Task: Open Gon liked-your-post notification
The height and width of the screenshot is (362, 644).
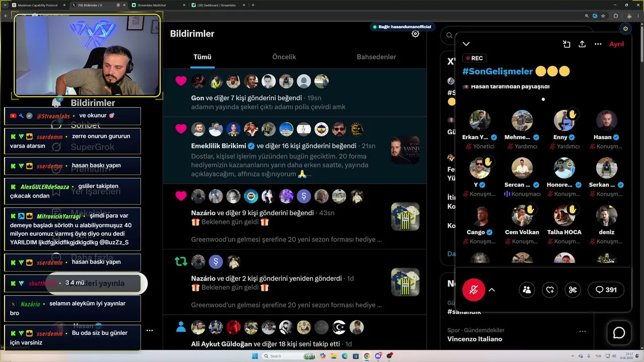Action: tap(295, 93)
